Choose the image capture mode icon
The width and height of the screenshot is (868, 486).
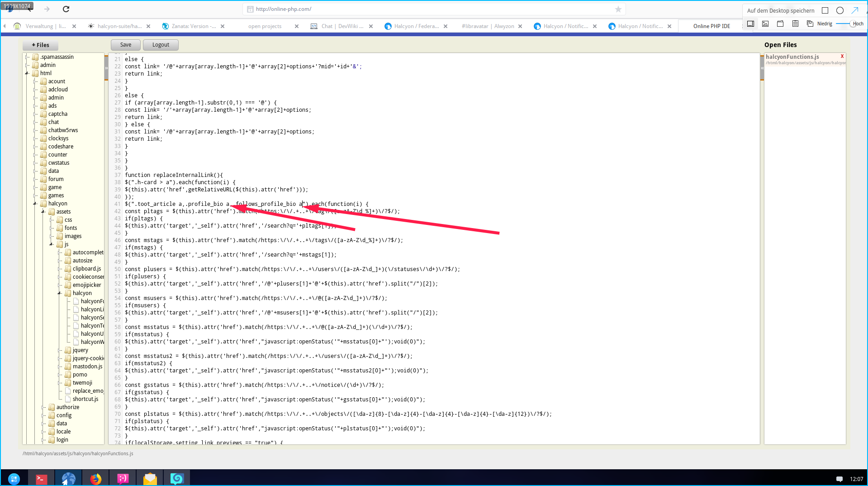click(765, 24)
